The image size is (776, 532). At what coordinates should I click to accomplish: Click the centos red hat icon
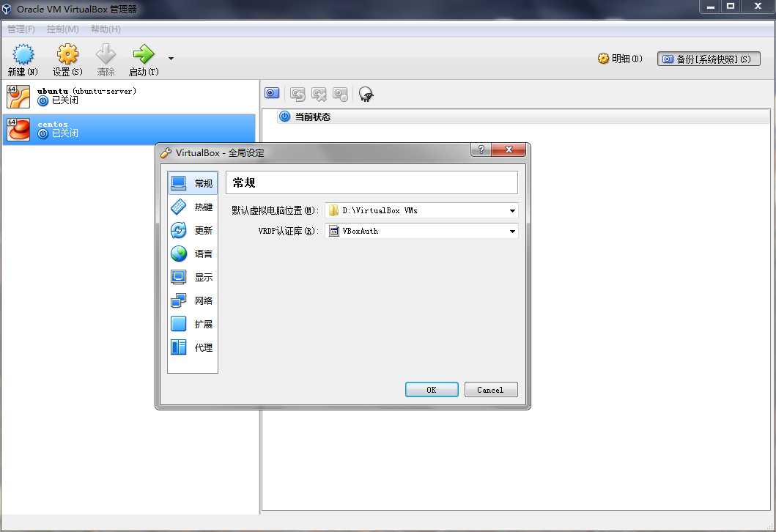(x=18, y=130)
